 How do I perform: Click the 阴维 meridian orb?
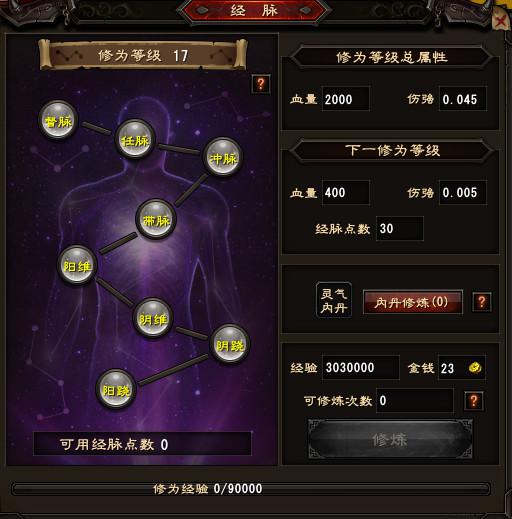click(153, 318)
